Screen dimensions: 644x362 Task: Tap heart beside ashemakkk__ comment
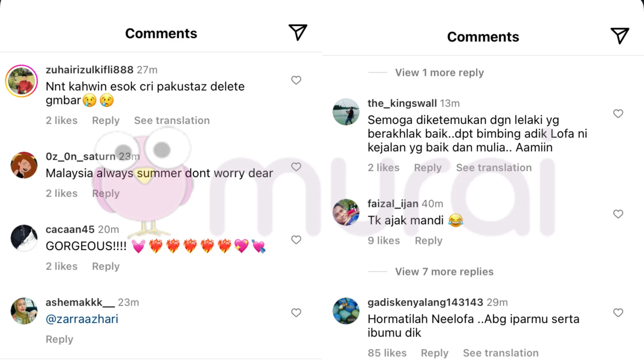coord(296,313)
